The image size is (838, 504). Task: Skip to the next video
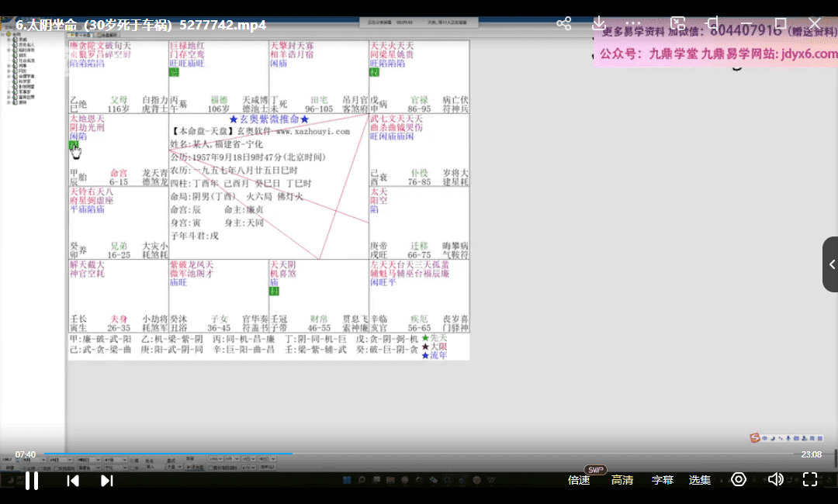pyautogui.click(x=107, y=481)
